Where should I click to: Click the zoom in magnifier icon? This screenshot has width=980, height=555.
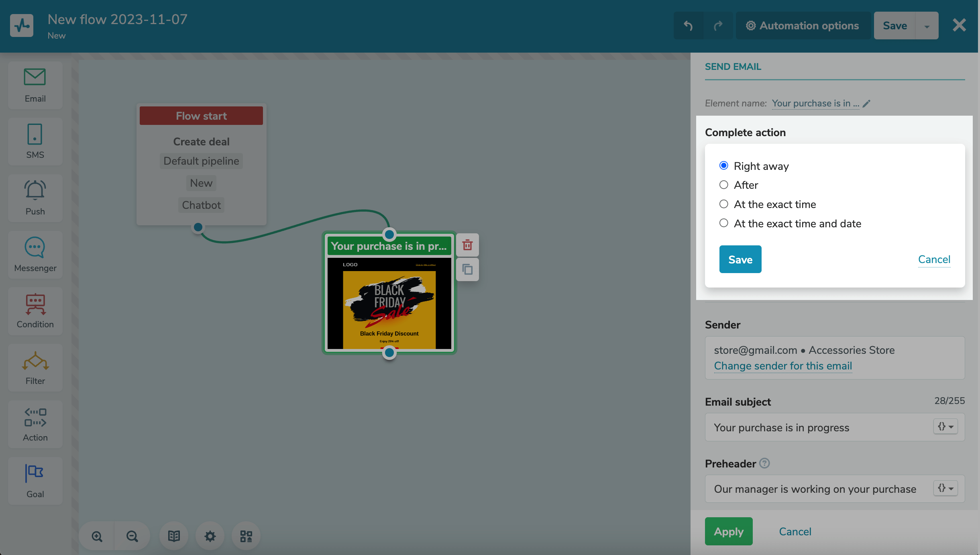coord(97,536)
